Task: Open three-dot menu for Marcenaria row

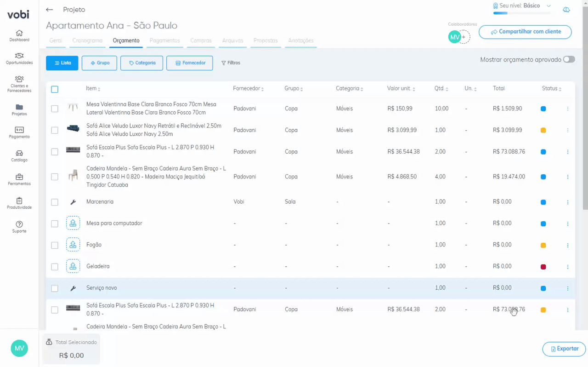Action: pyautogui.click(x=568, y=202)
